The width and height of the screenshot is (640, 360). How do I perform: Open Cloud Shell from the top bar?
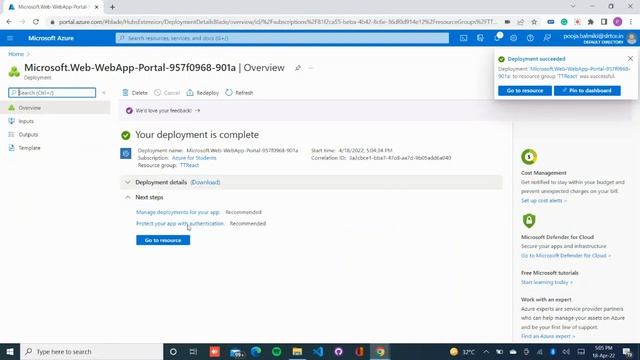[x=463, y=38]
